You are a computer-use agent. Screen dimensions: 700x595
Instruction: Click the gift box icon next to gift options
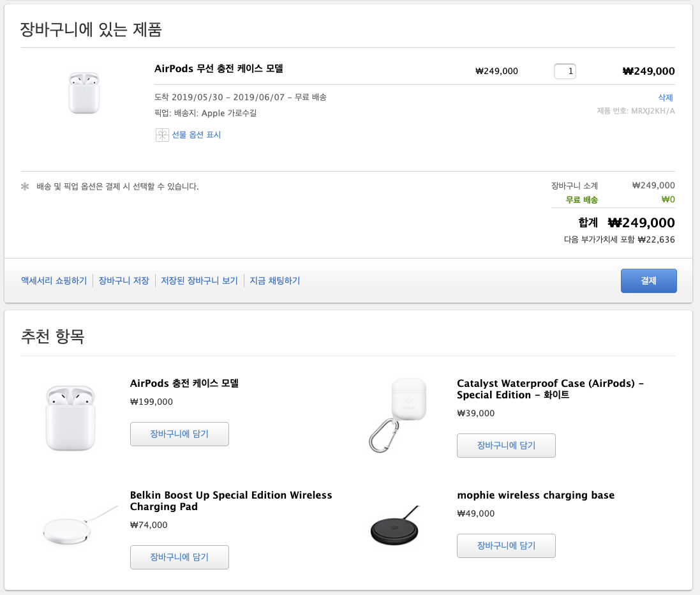(162, 135)
